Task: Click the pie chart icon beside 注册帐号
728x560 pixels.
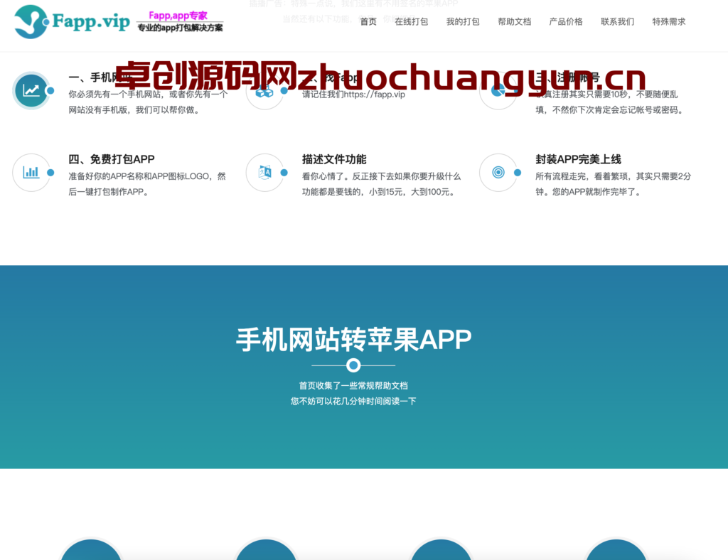Action: pyautogui.click(x=498, y=92)
